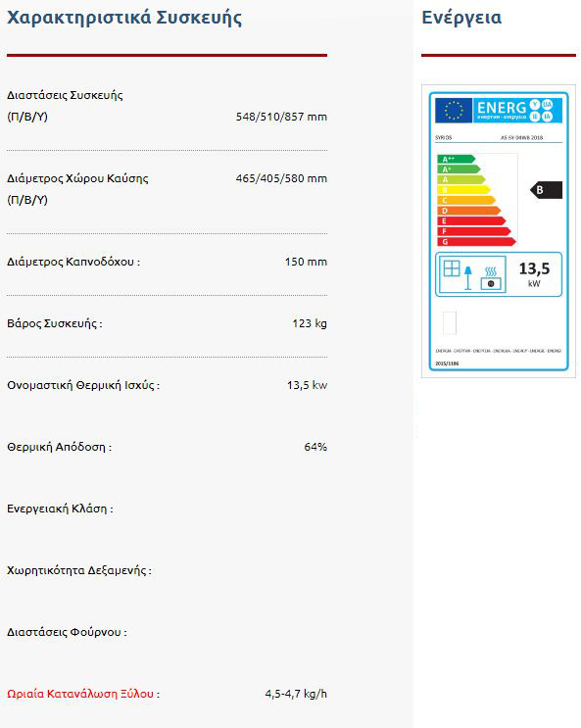
Task: Click the 13,5 kW value on the label
Action: coord(534,274)
